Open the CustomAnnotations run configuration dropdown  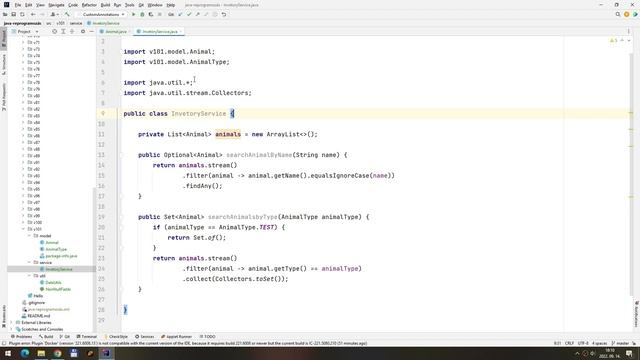[102, 14]
